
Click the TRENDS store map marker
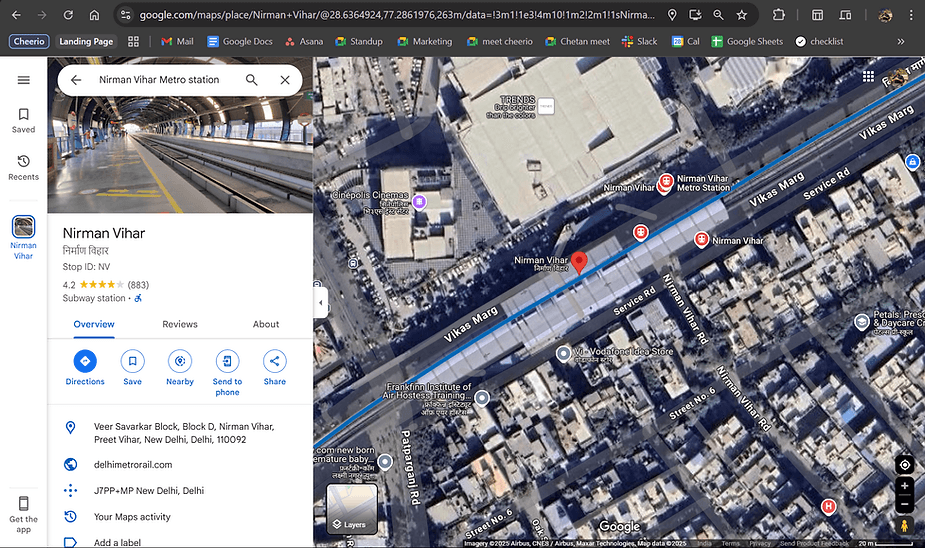(546, 106)
